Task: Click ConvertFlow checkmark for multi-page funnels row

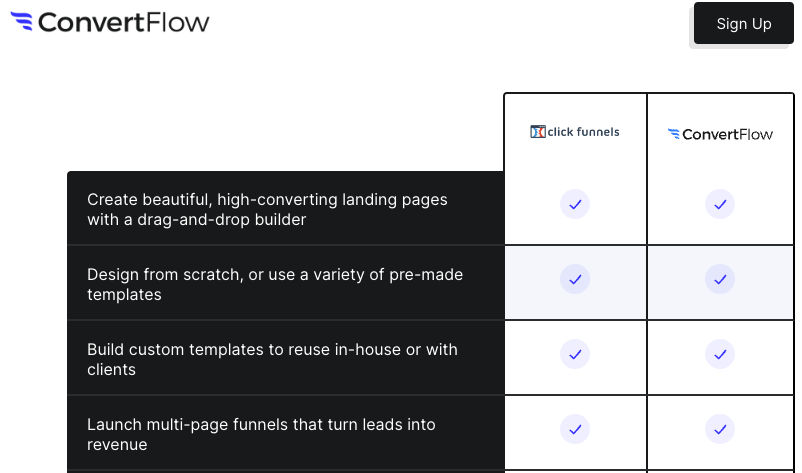Action: click(x=720, y=429)
